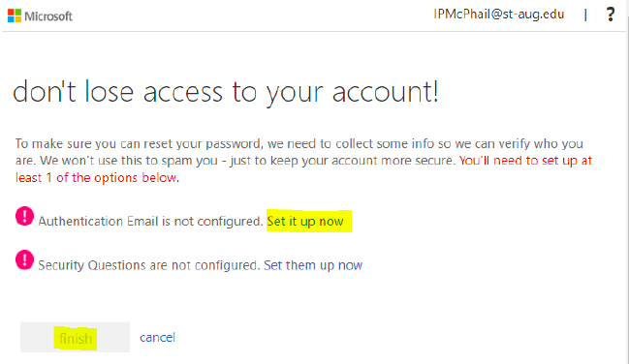Click the Microsoft four-color logo icon
The height and width of the screenshot is (364, 629).
tap(15, 16)
